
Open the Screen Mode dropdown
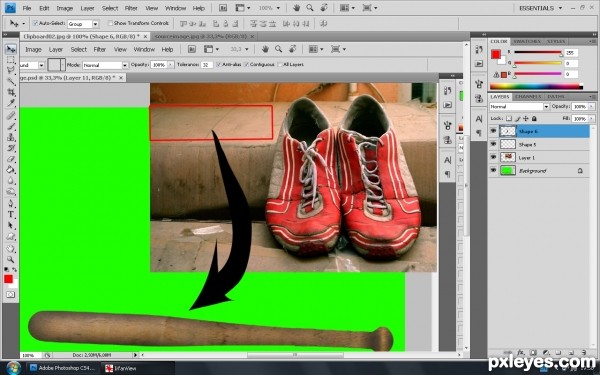pyautogui.click(x=370, y=8)
